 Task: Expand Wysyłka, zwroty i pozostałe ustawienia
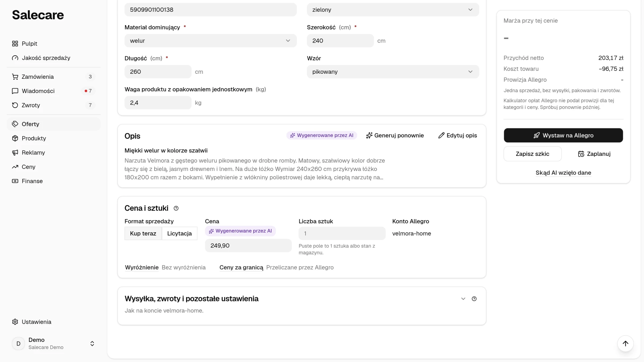point(463,299)
